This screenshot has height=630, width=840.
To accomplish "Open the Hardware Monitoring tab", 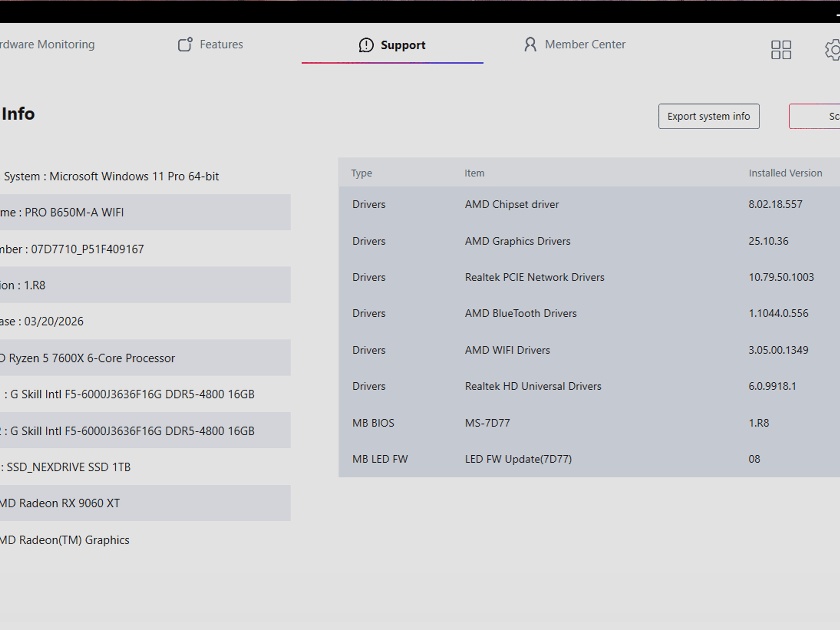I will click(47, 44).
